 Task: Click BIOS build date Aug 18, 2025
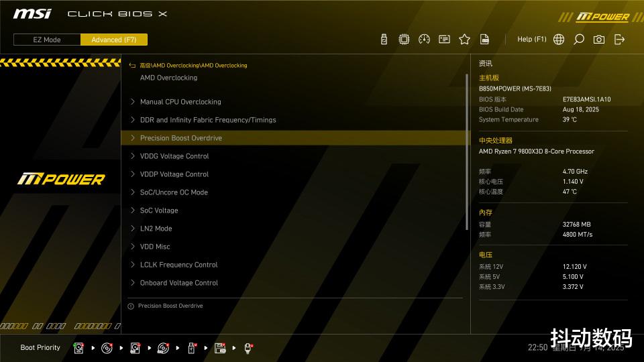click(581, 109)
